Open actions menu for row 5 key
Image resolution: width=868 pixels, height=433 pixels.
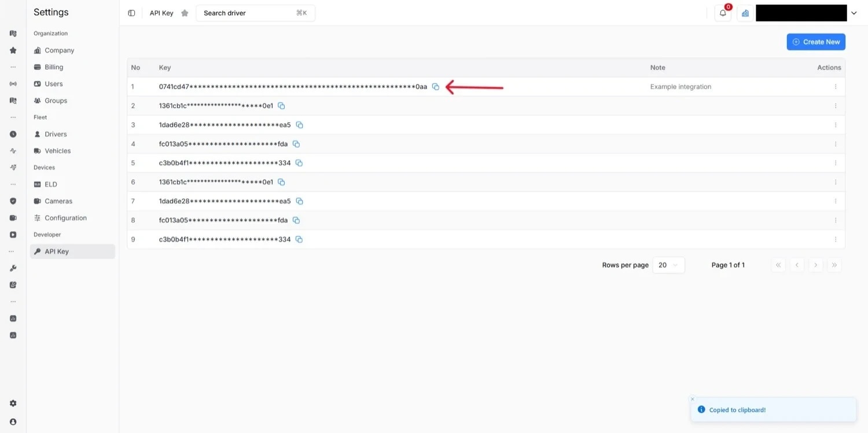tap(836, 163)
